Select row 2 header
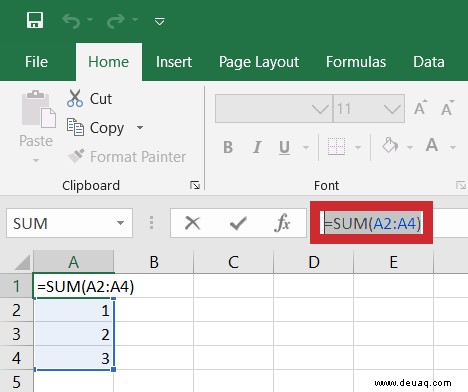Viewport: 468px width, 392px height. [16, 310]
